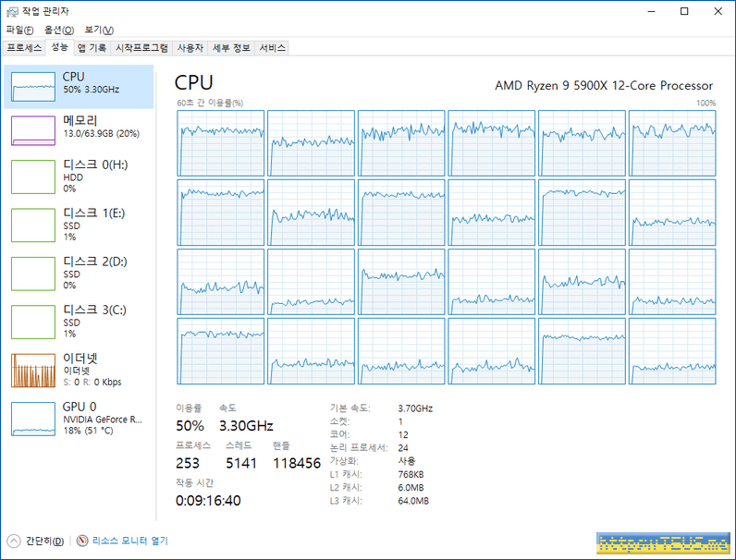
Task: Open 리소스 모니터 열기 link
Action: click(x=129, y=541)
